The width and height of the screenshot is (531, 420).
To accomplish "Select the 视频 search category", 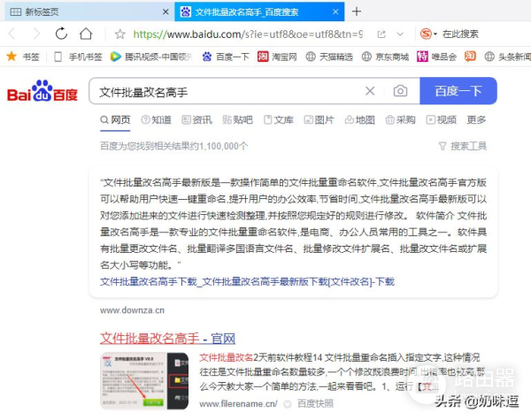I will pyautogui.click(x=442, y=119).
